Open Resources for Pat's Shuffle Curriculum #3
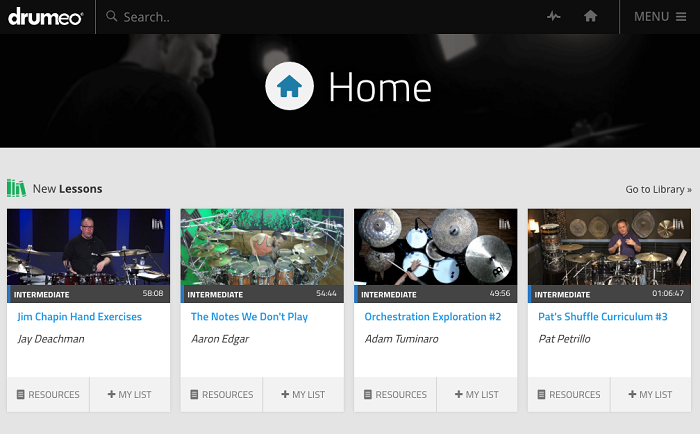 click(569, 395)
